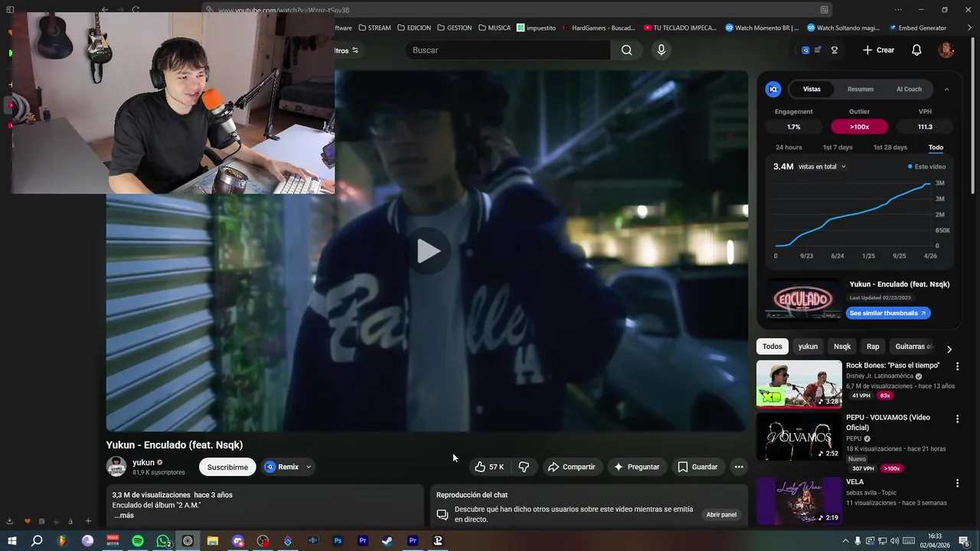
Task: Click 'See similar thumbnails' link
Action: pyautogui.click(x=888, y=313)
